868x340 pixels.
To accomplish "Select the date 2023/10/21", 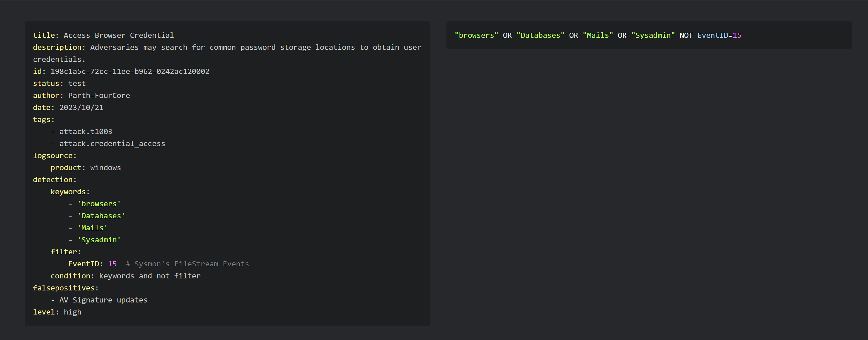I will (81, 107).
